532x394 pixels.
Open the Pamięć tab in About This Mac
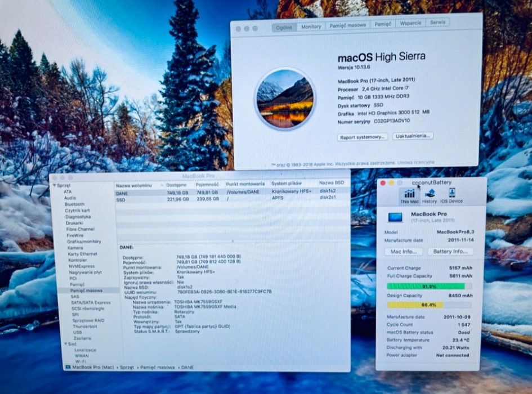point(383,24)
